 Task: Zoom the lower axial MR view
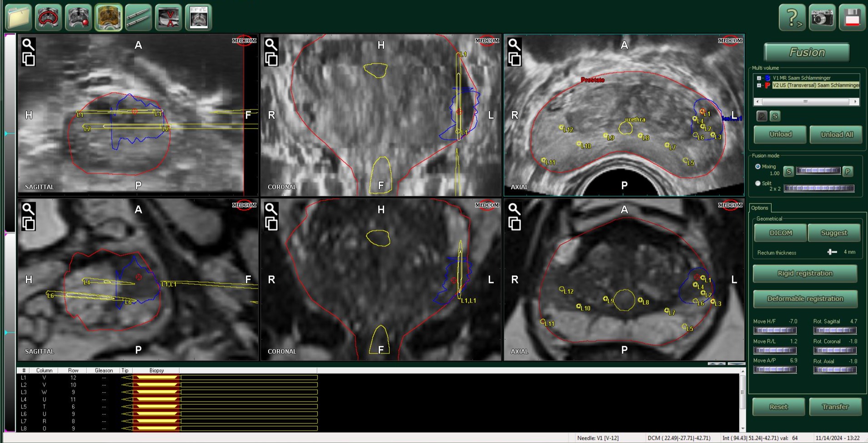click(x=514, y=209)
